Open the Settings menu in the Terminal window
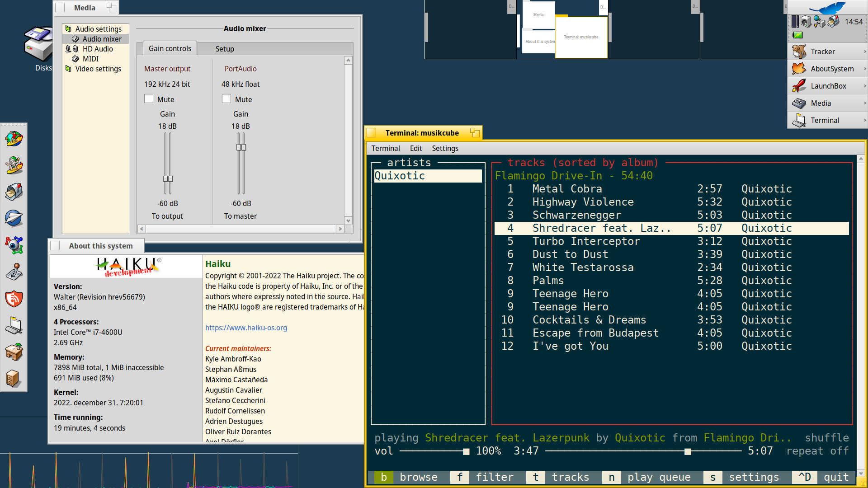The width and height of the screenshot is (868, 488). pyautogui.click(x=445, y=148)
